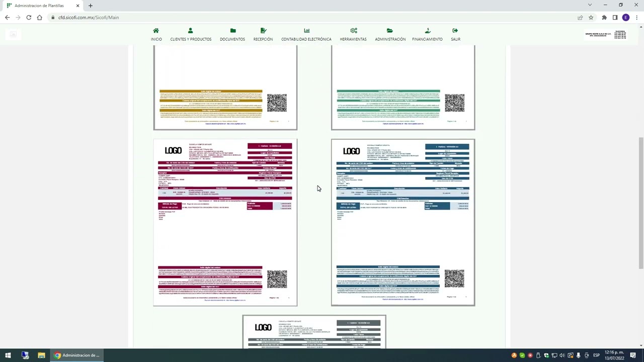Open the Documentos folder icon
The height and width of the screenshot is (362, 644).
(232, 31)
